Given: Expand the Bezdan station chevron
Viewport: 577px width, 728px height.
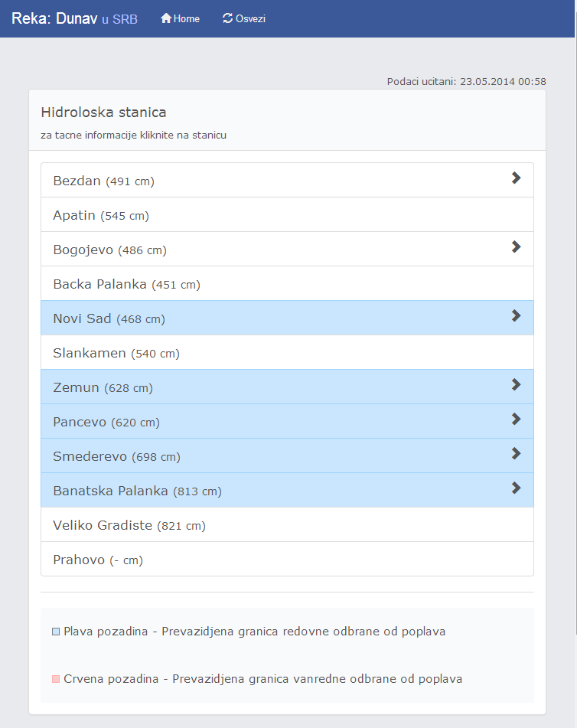Looking at the screenshot, I should [516, 178].
